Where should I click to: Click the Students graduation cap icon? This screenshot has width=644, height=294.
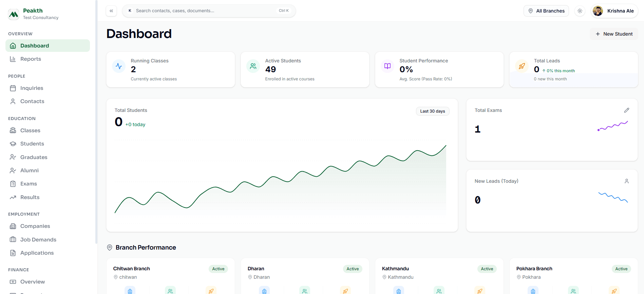13,144
